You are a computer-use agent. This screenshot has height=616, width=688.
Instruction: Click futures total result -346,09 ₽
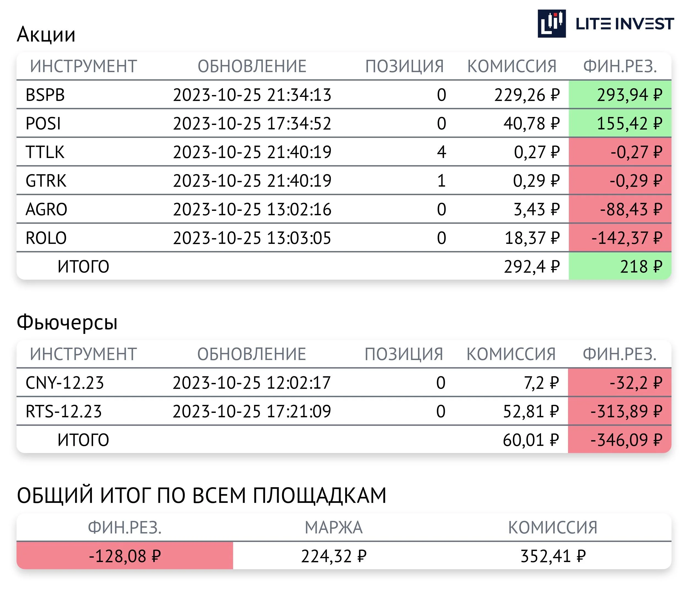click(620, 440)
